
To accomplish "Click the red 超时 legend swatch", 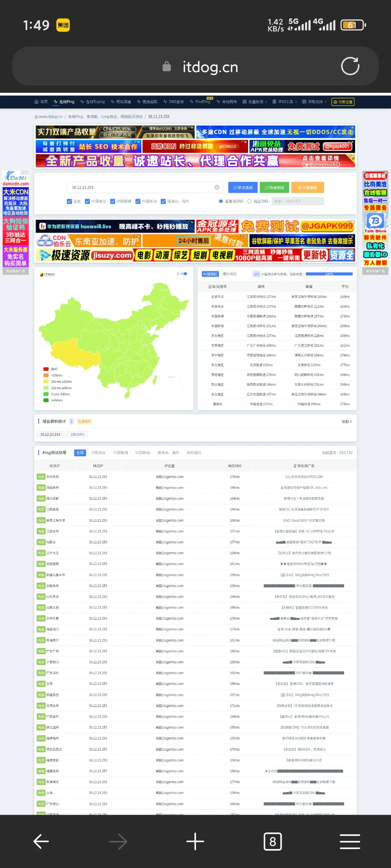I will [x=46, y=369].
